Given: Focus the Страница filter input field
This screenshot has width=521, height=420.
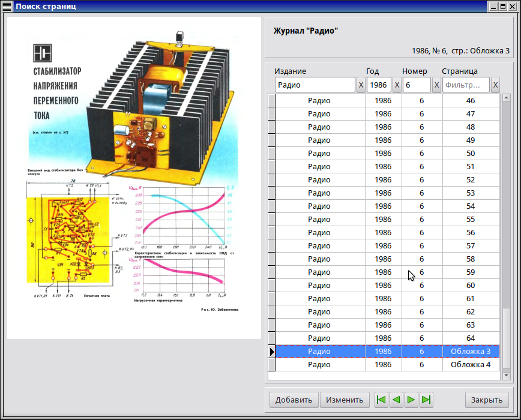Looking at the screenshot, I should tap(466, 85).
